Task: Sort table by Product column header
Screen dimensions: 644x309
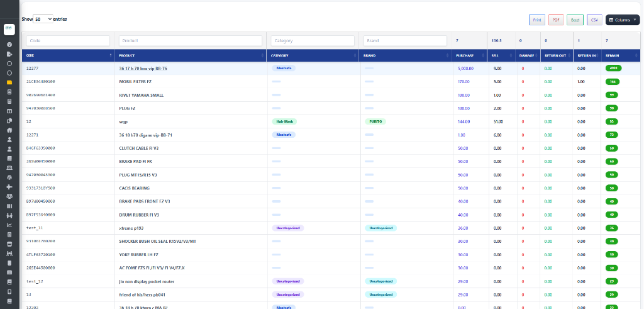Action: [x=190, y=55]
